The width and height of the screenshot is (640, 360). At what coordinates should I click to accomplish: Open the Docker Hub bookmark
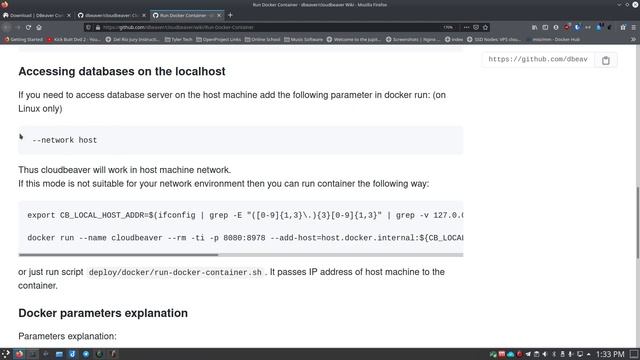coord(553,40)
